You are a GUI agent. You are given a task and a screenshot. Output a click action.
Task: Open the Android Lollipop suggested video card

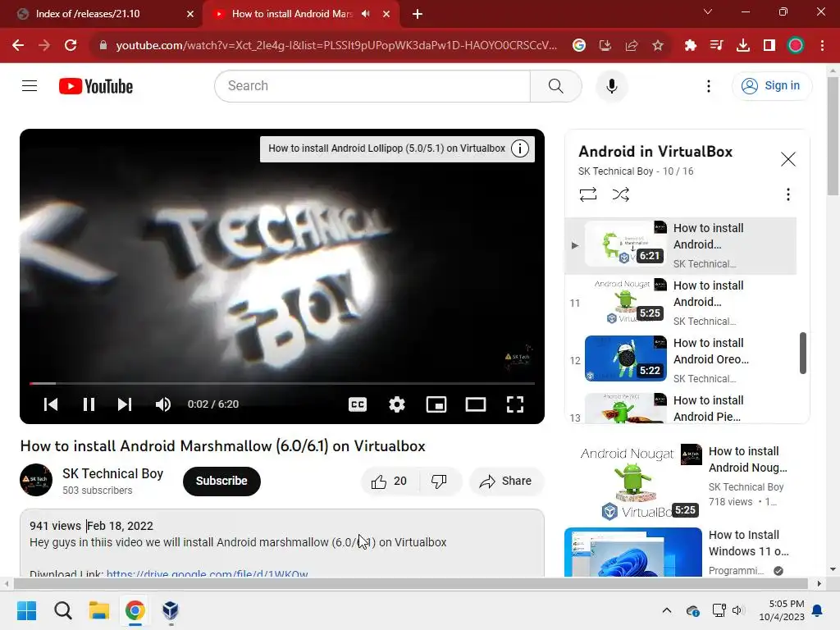point(387,148)
